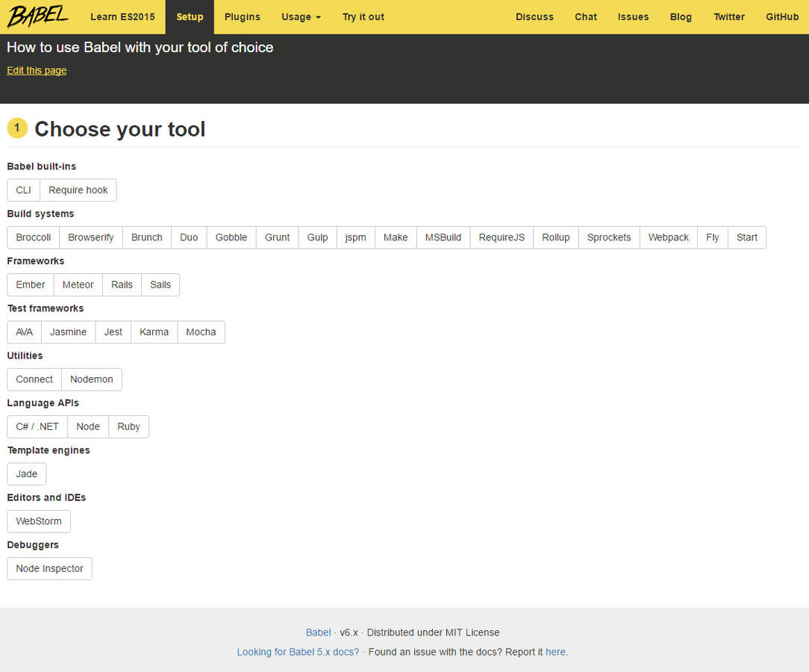Select the Webpack build system
The width and height of the screenshot is (809, 672).
click(x=668, y=237)
